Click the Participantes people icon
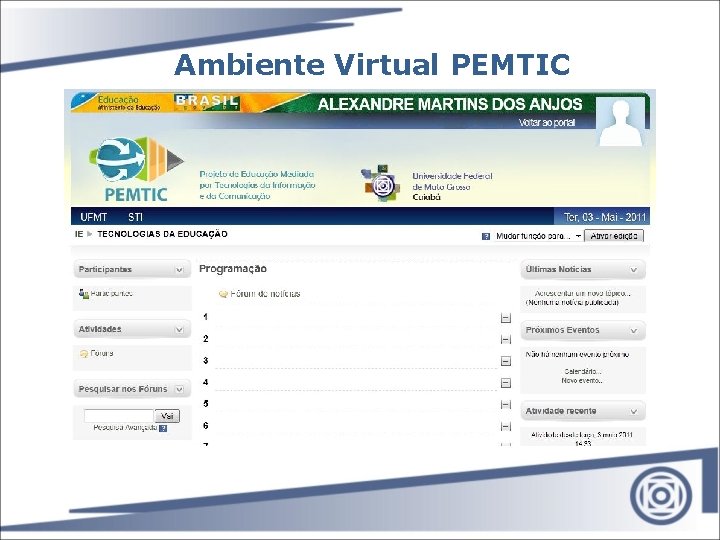Image resolution: width=720 pixels, height=540 pixels. (84, 294)
